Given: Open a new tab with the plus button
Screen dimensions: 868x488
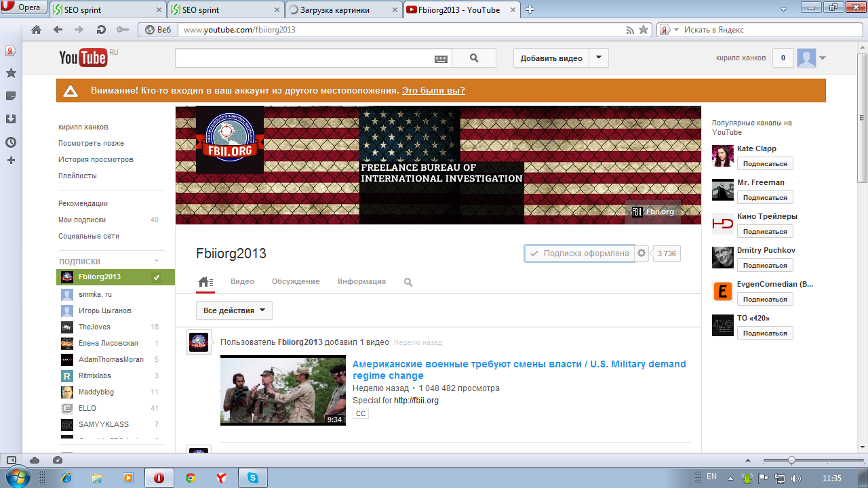Looking at the screenshot, I should point(530,9).
